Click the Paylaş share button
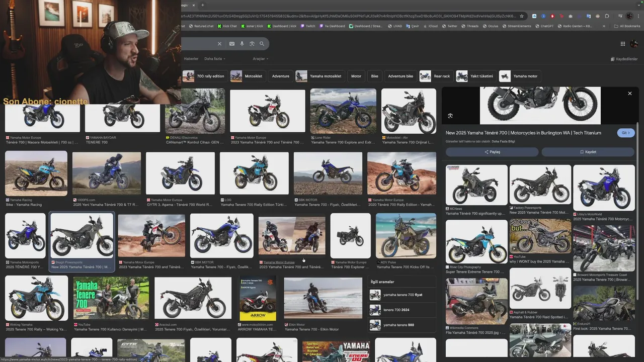The width and height of the screenshot is (644, 362). point(492,152)
